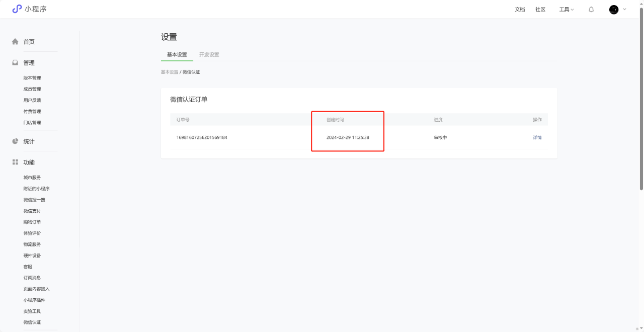Open 微信支付 in sidebar
The height and width of the screenshot is (332, 644).
pos(32,211)
